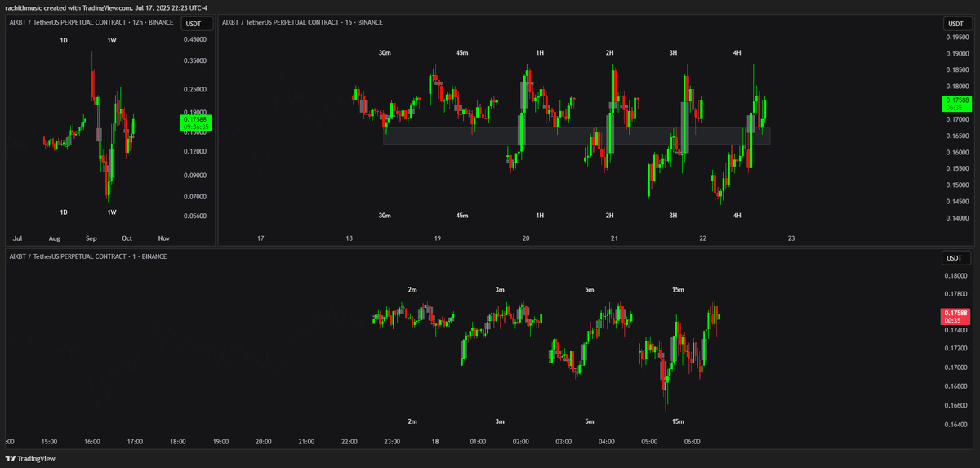This screenshot has height=468, width=980.
Task: Click the 1 BINANCE chart title
Action: [x=87, y=256]
